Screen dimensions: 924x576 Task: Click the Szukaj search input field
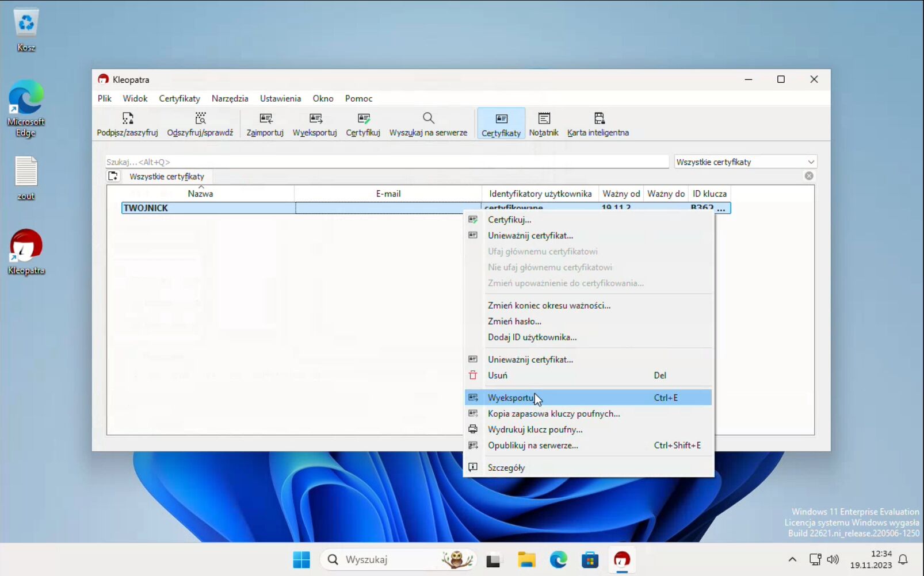point(387,162)
